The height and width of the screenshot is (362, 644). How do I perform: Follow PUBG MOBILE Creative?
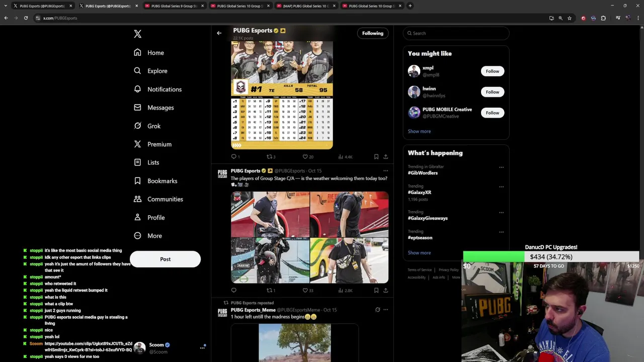[492, 113]
